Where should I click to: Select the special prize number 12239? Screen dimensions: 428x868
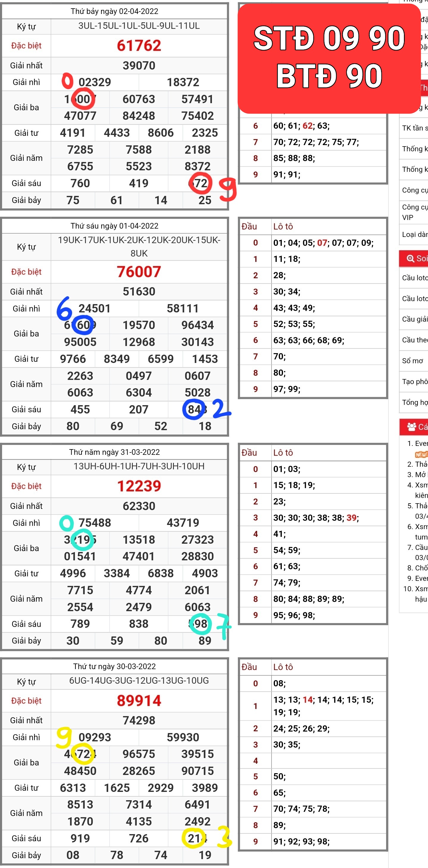click(139, 486)
